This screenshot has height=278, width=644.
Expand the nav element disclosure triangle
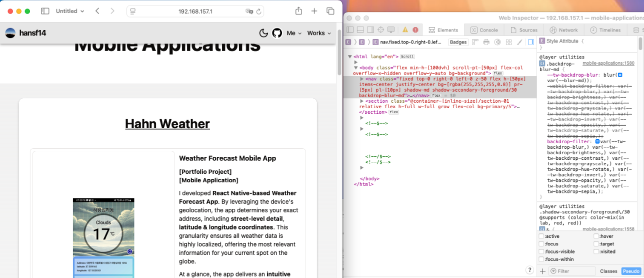point(362,79)
